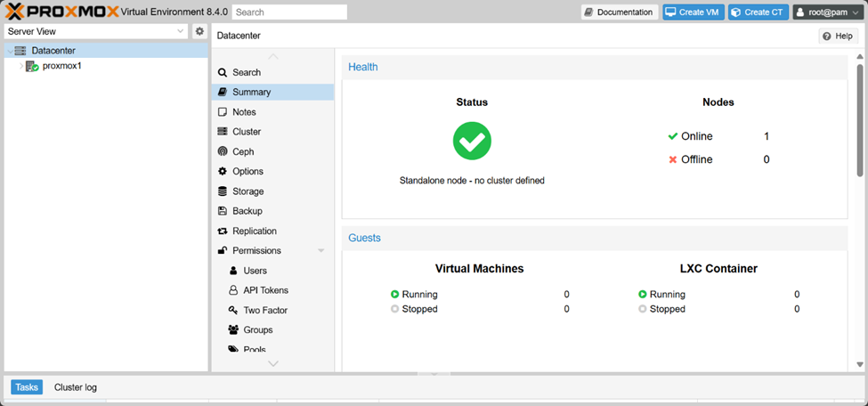Click the Create CT button
The width and height of the screenshot is (868, 406).
click(x=758, y=12)
